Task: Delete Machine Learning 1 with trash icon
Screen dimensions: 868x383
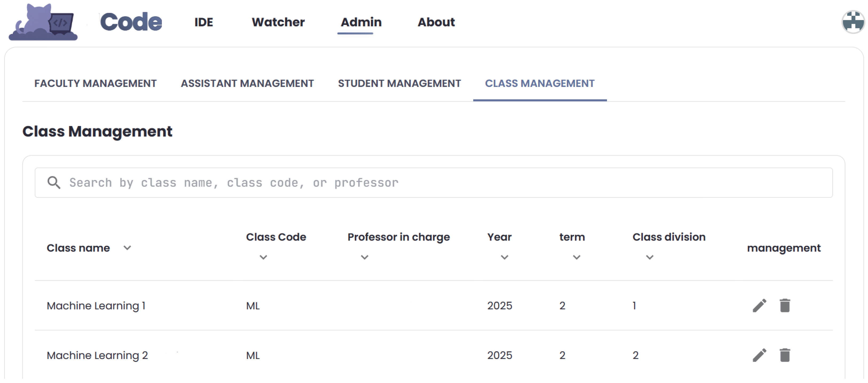Action: [785, 306]
